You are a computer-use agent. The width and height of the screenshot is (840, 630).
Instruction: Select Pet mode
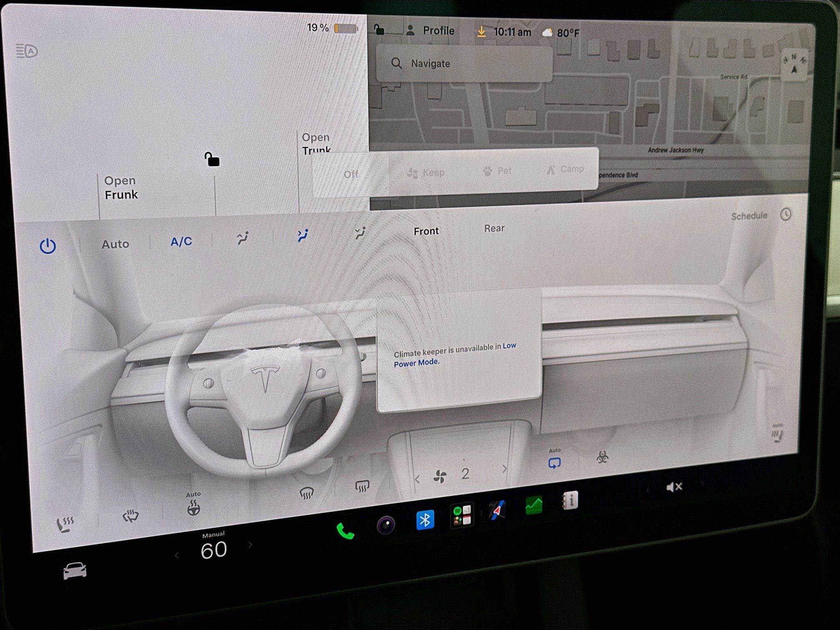(x=497, y=171)
